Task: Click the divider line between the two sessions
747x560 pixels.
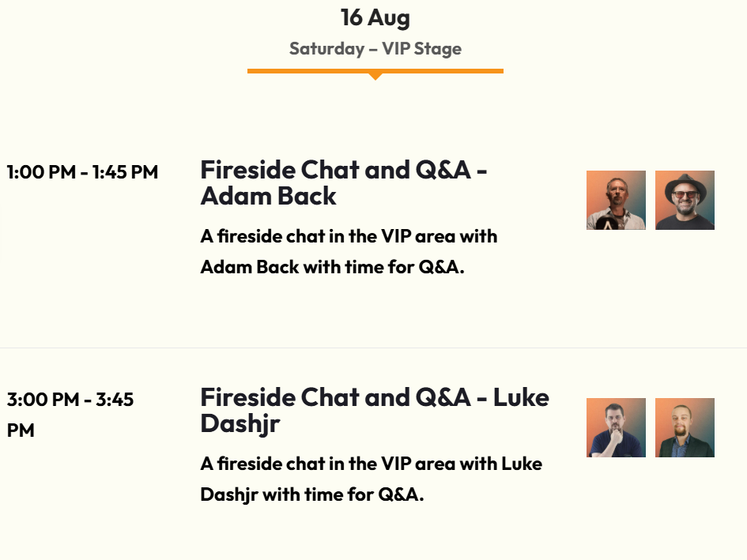Action: pyautogui.click(x=373, y=348)
